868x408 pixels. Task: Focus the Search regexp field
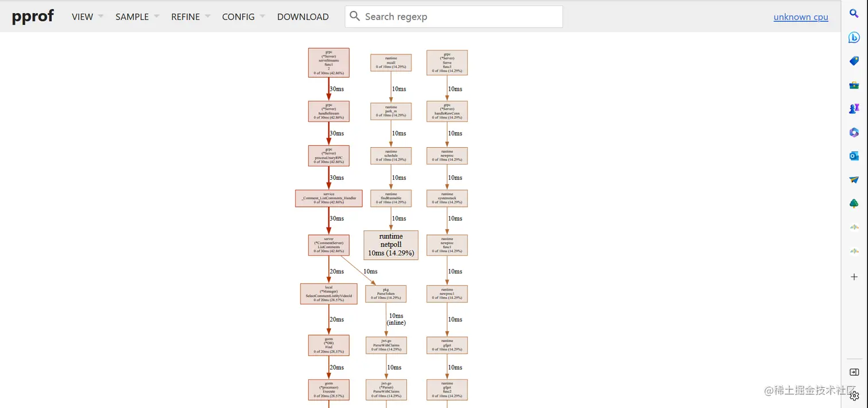pyautogui.click(x=454, y=17)
